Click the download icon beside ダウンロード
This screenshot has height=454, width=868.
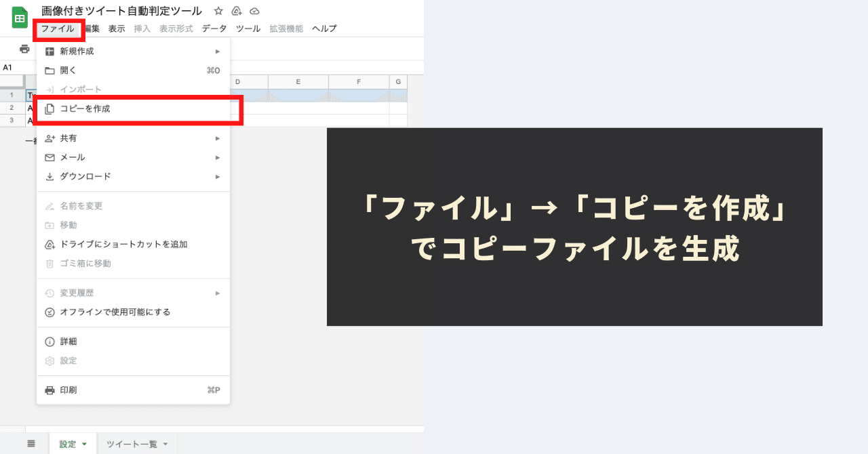click(50, 176)
